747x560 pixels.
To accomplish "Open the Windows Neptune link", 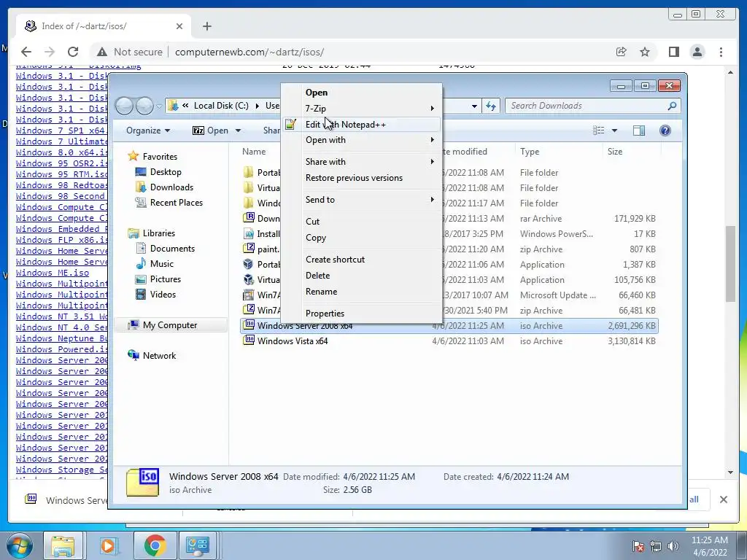I will pyautogui.click(x=62, y=338).
